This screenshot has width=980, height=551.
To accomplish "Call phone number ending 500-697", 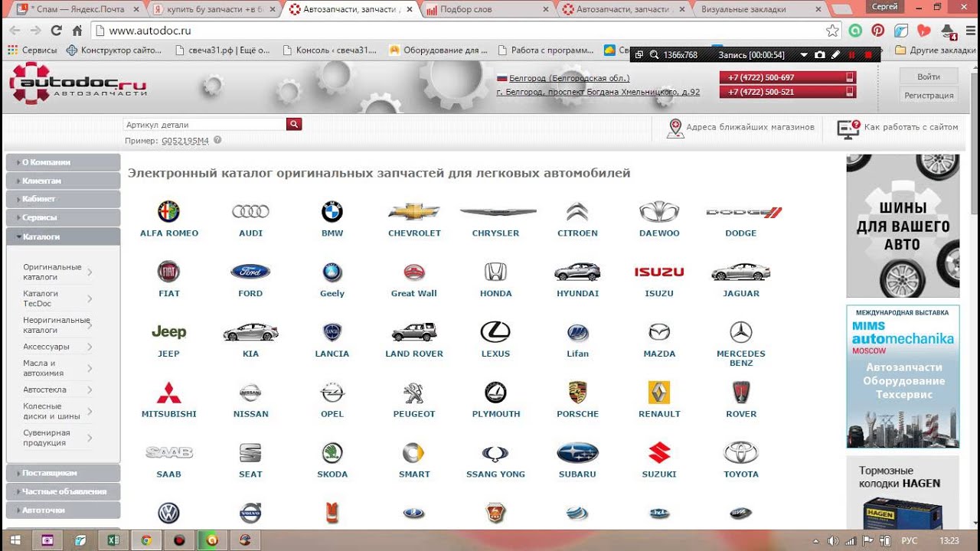I will (788, 77).
